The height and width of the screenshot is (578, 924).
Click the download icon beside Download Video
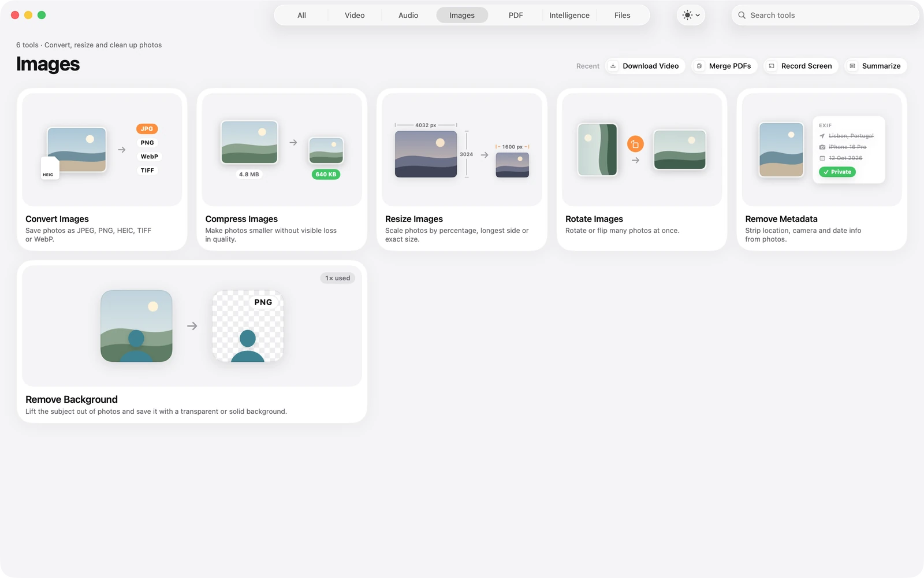tap(613, 66)
